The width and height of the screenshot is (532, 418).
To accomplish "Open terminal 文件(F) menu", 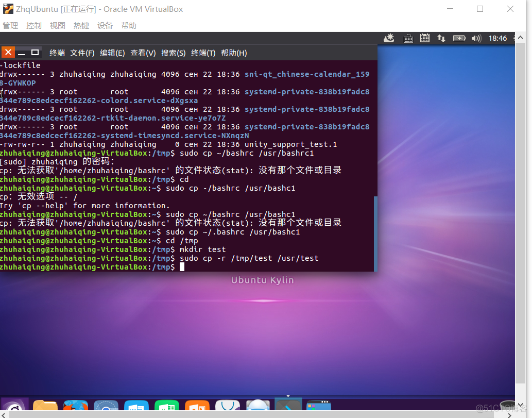I will click(82, 53).
